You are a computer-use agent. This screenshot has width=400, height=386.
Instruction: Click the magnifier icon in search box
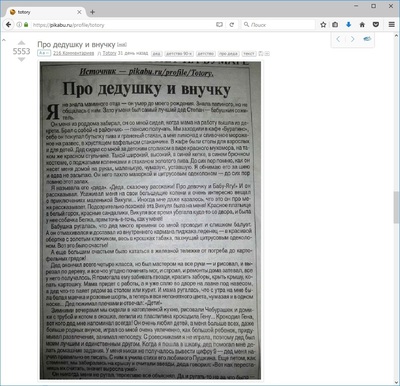(x=246, y=25)
